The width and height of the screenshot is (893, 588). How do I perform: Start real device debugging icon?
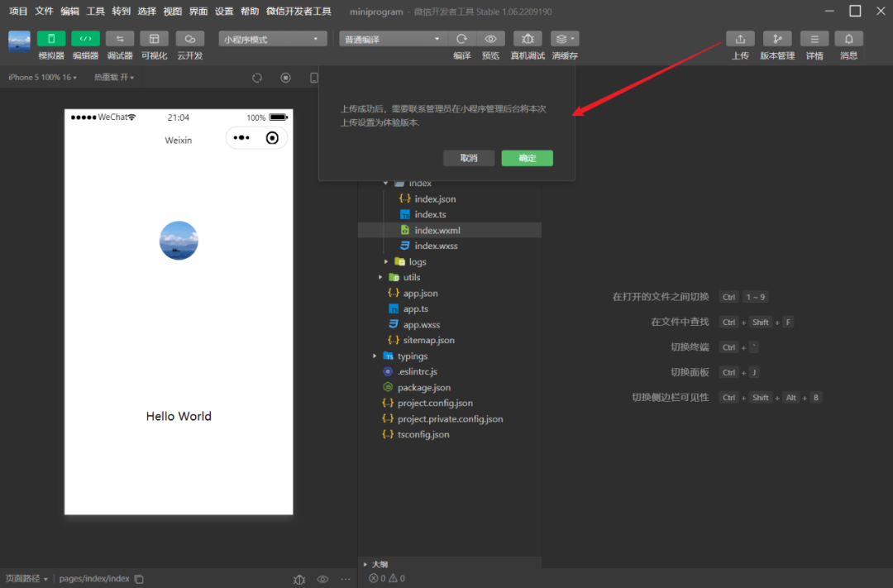click(x=528, y=39)
